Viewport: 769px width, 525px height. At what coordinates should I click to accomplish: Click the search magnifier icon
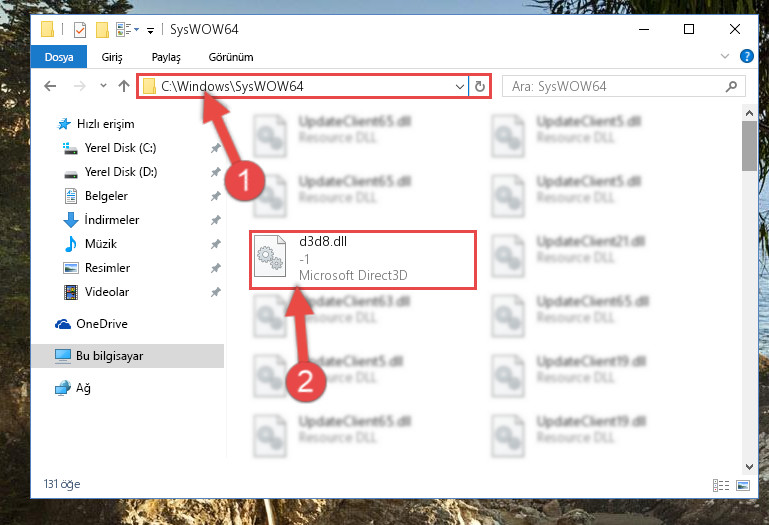(x=731, y=86)
